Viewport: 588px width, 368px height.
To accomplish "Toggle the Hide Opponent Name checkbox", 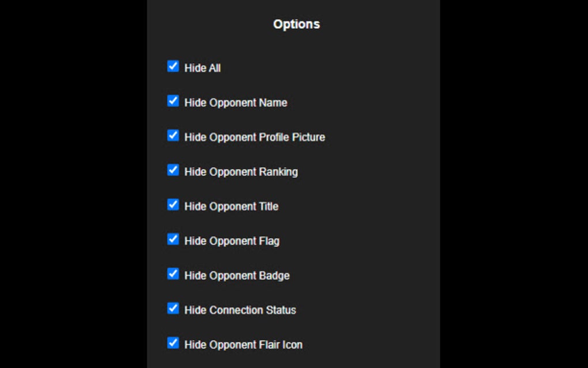I will (173, 101).
